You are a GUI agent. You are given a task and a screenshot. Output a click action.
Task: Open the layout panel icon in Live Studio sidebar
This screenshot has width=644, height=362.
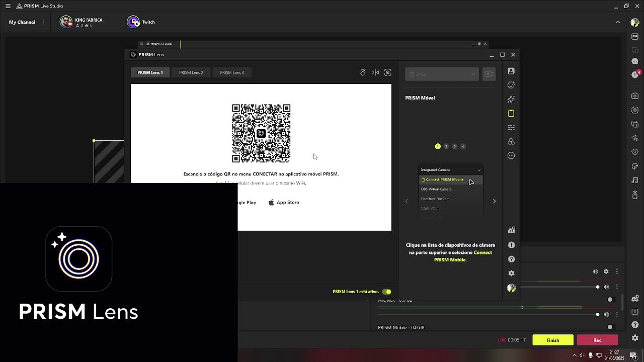(x=635, y=37)
